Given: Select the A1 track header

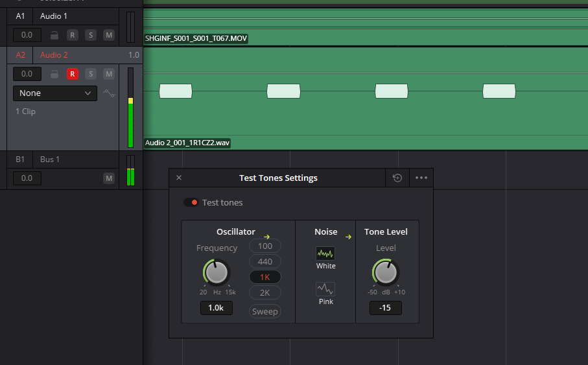Looking at the screenshot, I should 20,16.
